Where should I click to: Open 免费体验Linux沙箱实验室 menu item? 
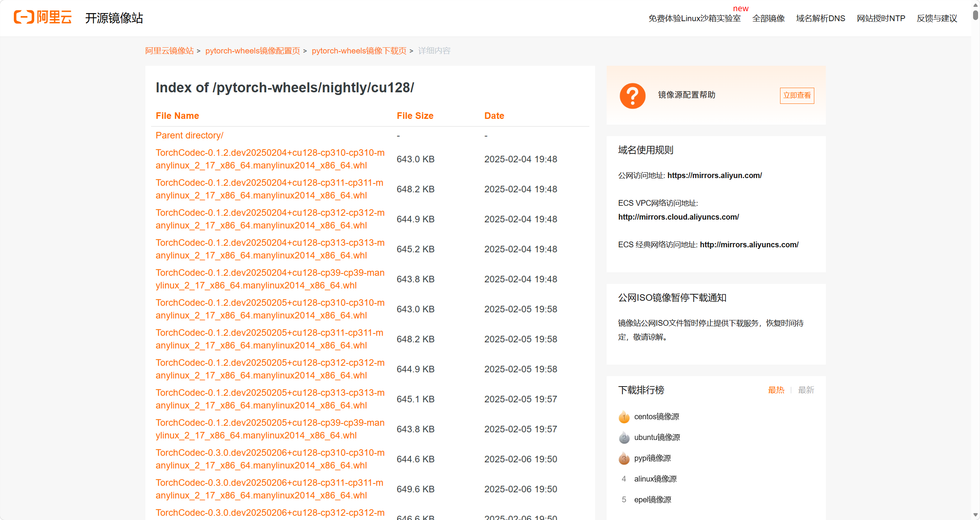click(x=694, y=18)
